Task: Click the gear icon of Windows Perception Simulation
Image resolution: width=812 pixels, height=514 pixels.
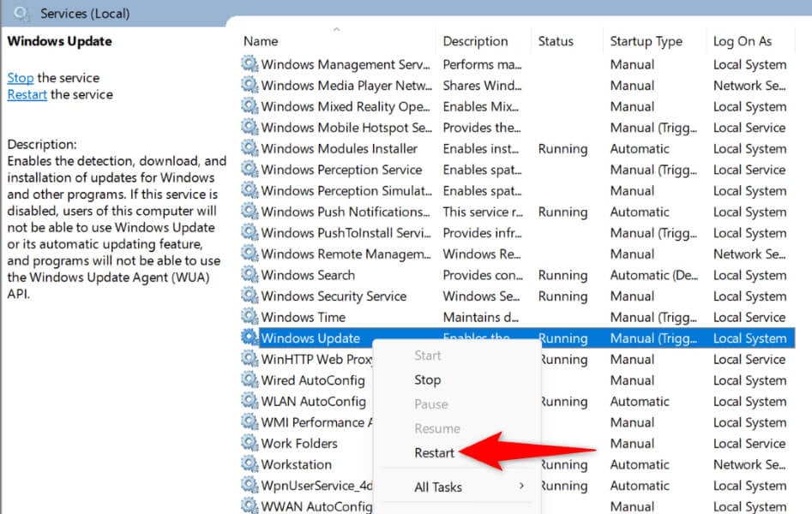Action: pos(250,190)
